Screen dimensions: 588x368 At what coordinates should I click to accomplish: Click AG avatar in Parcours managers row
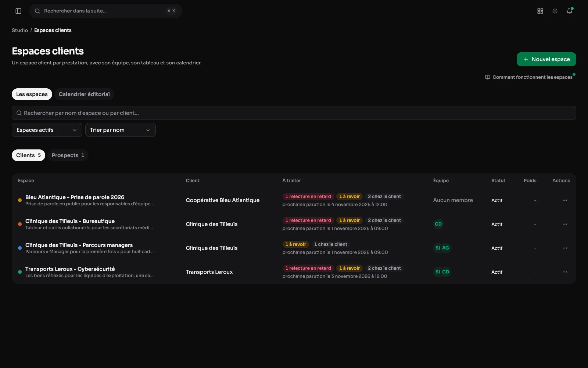[x=446, y=248]
